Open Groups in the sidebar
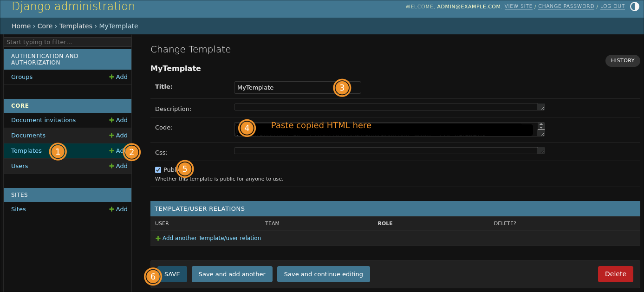Screen dimensions: 644x292 (x=22, y=77)
